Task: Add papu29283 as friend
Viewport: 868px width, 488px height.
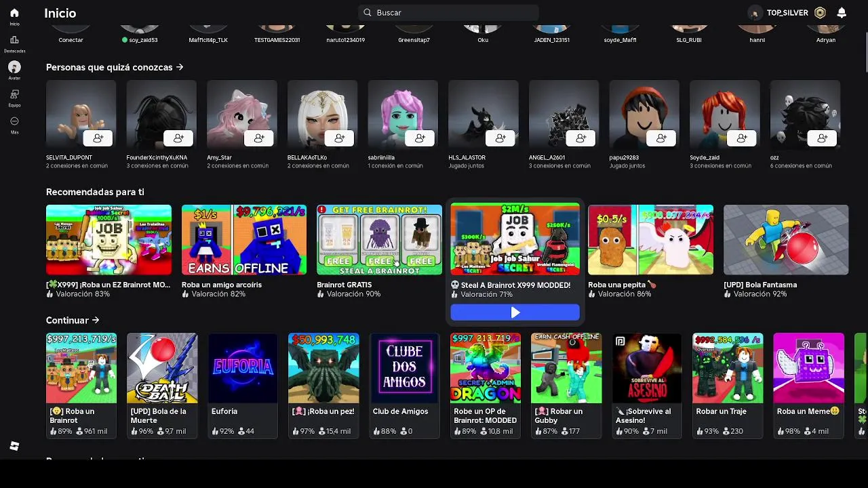Action: [661, 138]
